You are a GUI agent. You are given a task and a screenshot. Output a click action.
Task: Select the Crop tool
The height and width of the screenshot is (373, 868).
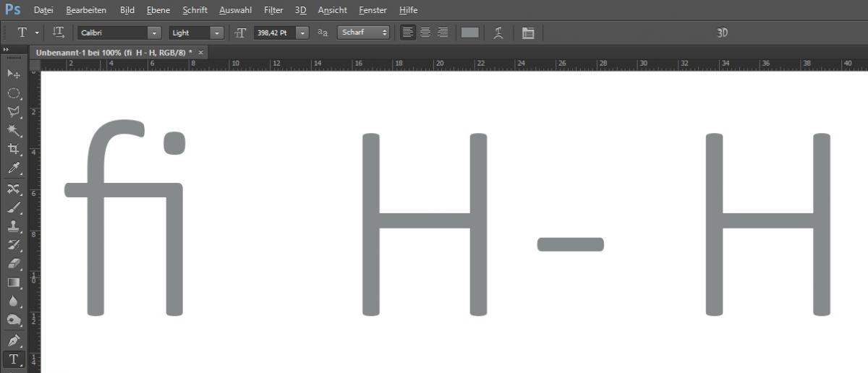tap(13, 150)
